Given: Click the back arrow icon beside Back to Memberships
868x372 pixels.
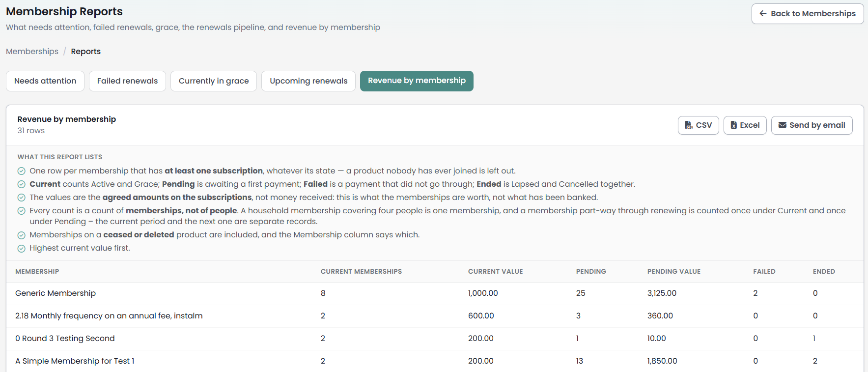Looking at the screenshot, I should (763, 14).
